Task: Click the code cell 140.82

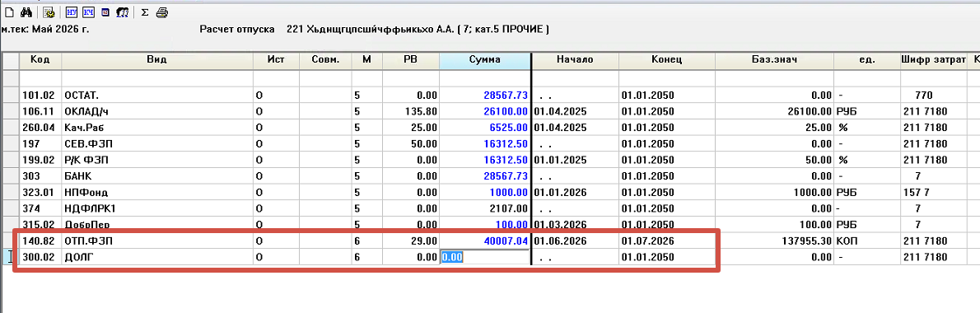Action: [x=40, y=241]
